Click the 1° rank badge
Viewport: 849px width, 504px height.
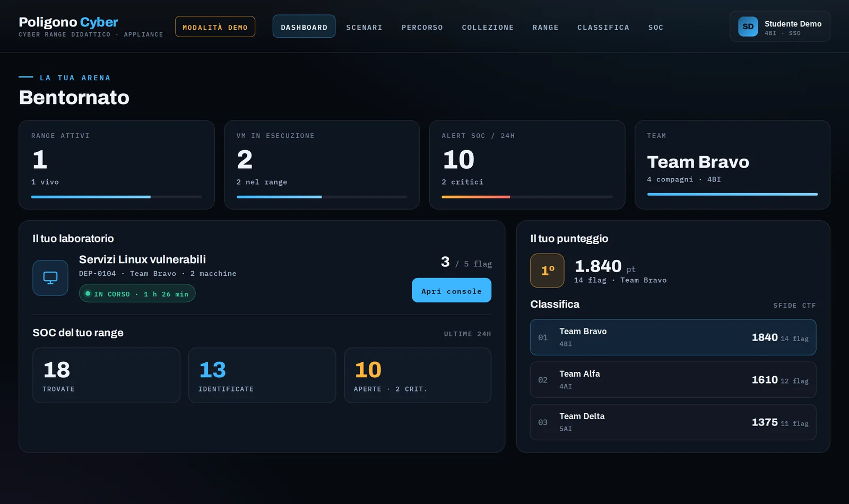547,271
